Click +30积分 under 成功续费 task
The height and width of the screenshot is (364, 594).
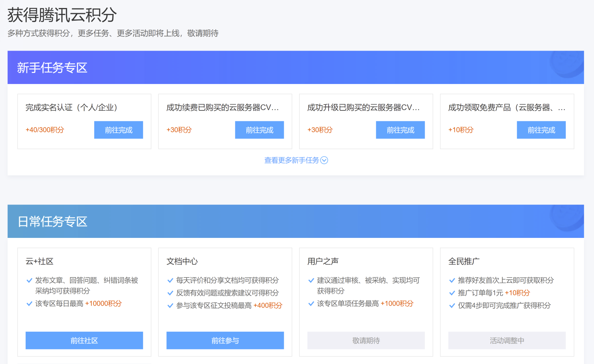179,130
